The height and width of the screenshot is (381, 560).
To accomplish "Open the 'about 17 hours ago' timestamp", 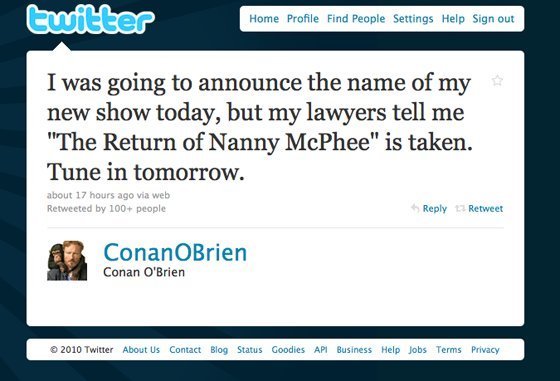I will (90, 195).
